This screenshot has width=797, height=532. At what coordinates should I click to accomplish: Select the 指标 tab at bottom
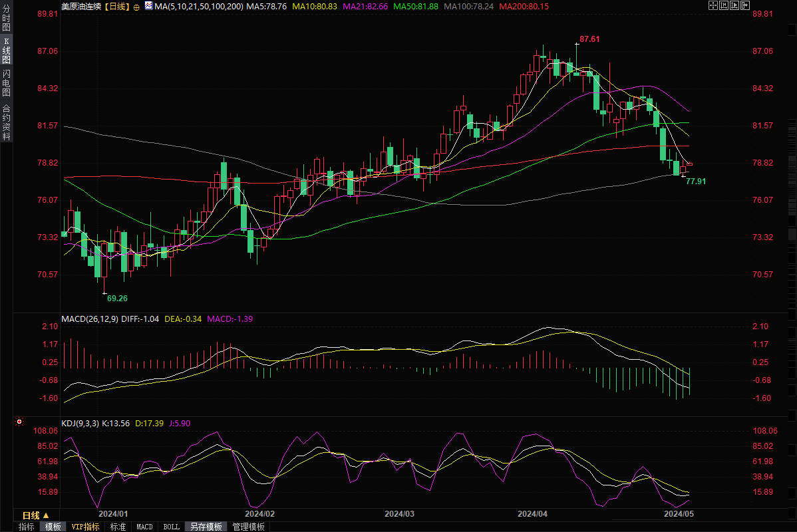(27, 527)
